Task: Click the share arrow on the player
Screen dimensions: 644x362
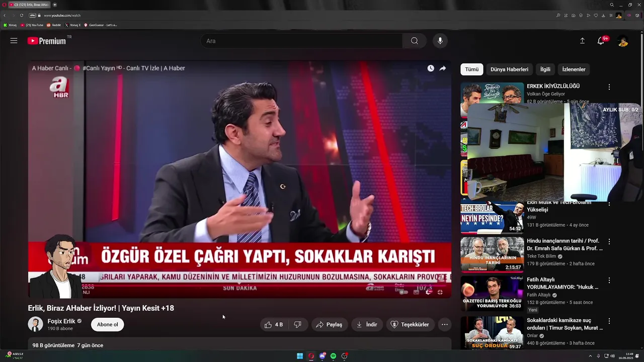Action: pos(443,68)
